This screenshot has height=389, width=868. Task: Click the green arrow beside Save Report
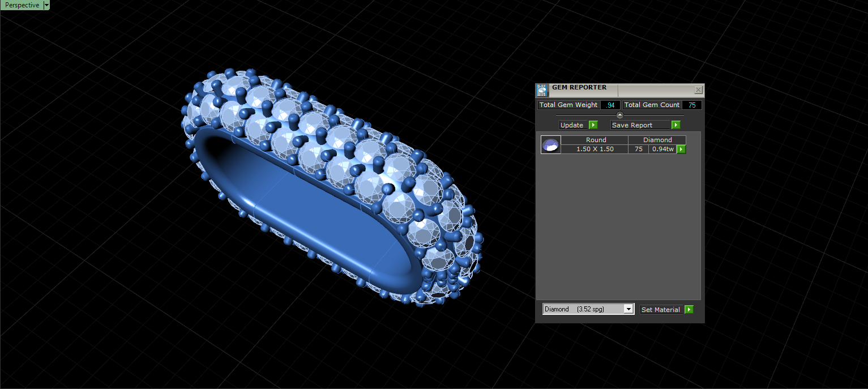click(675, 125)
